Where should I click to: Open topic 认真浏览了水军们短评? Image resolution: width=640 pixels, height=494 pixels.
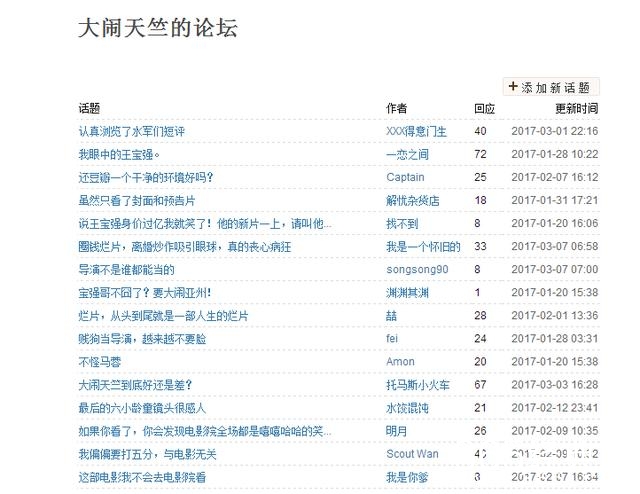131,131
